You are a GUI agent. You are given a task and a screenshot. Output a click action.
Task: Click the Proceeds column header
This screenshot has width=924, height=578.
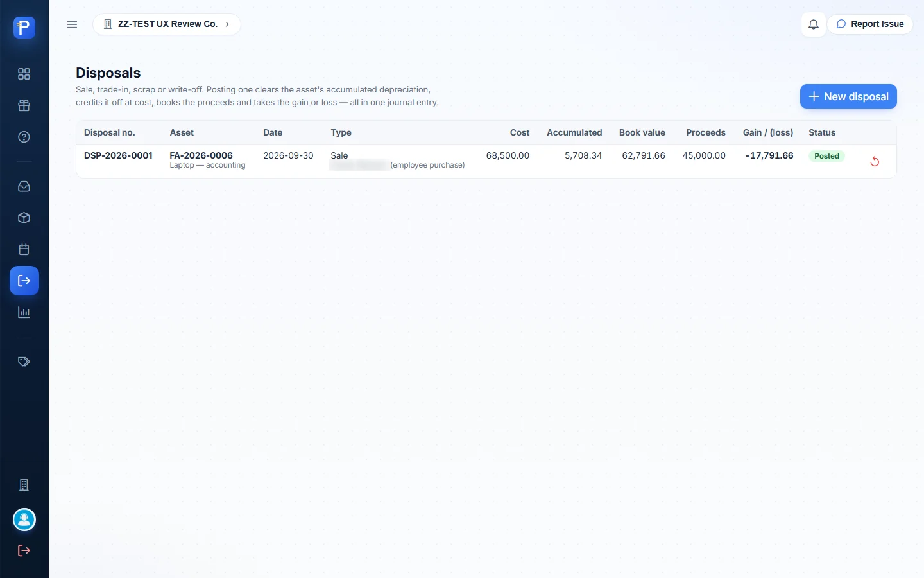pyautogui.click(x=706, y=132)
